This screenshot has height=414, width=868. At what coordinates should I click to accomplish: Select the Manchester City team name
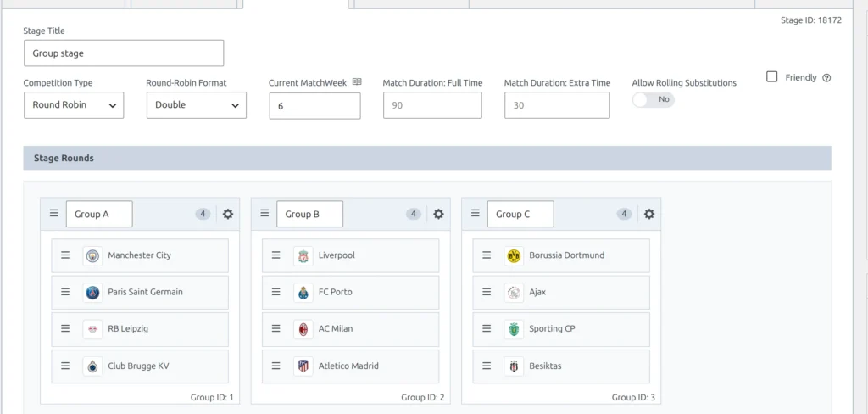[140, 255]
